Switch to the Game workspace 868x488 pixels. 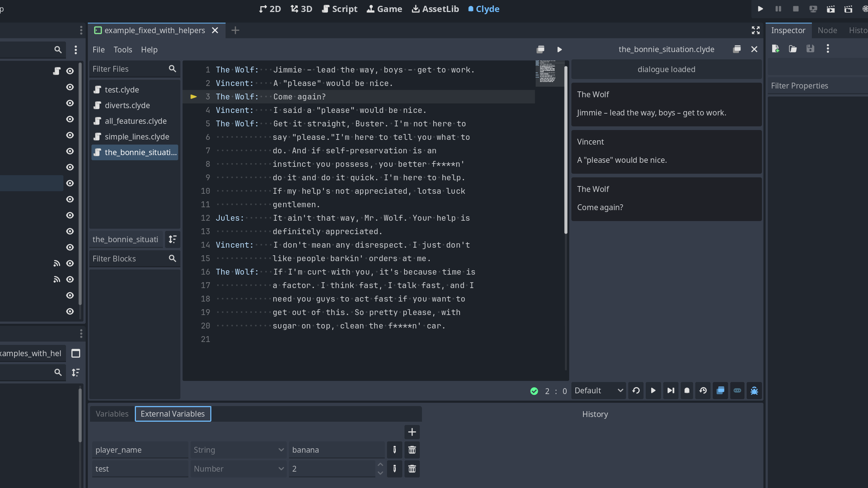[x=384, y=9]
